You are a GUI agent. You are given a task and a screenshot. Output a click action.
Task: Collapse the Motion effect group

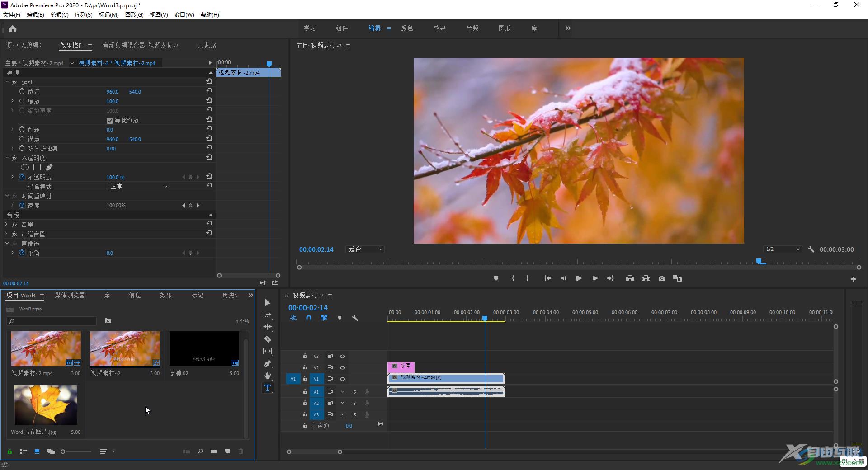[7, 82]
